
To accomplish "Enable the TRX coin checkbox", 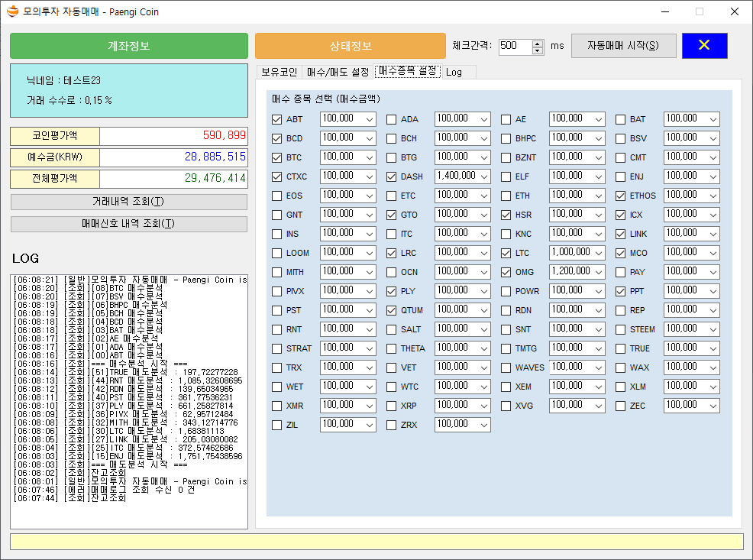I will pos(276,368).
